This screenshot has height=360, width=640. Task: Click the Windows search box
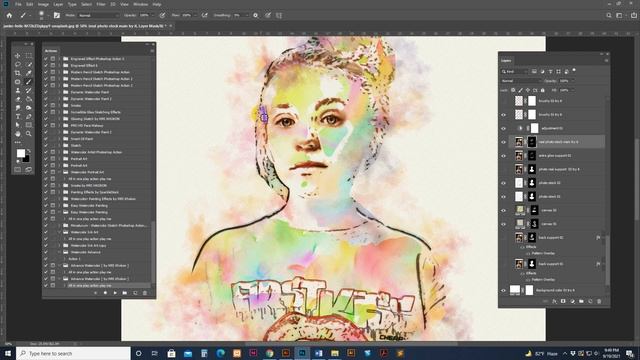(73, 353)
